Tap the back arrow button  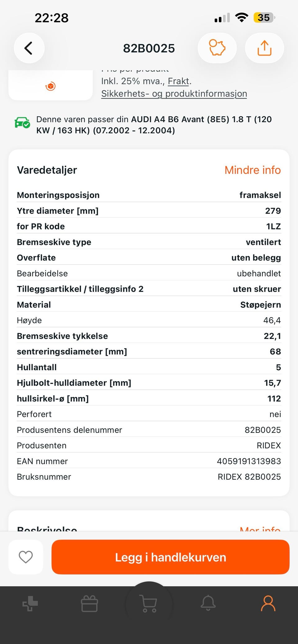29,48
